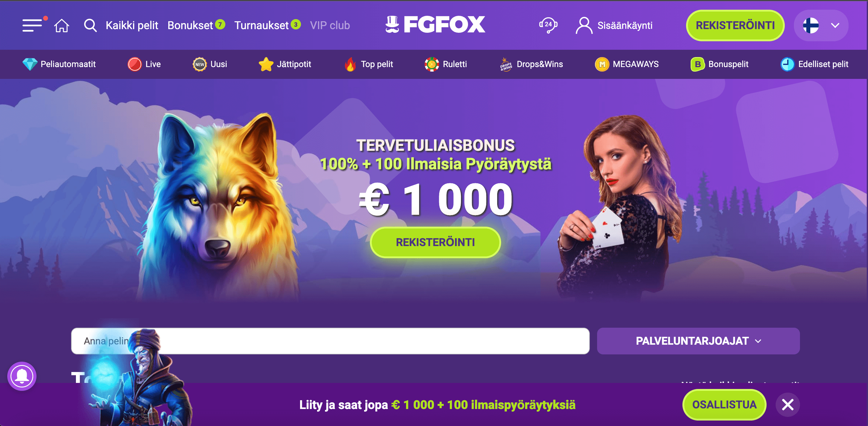Open MEGAWAYS games category
This screenshot has width=868, height=426.
click(627, 64)
